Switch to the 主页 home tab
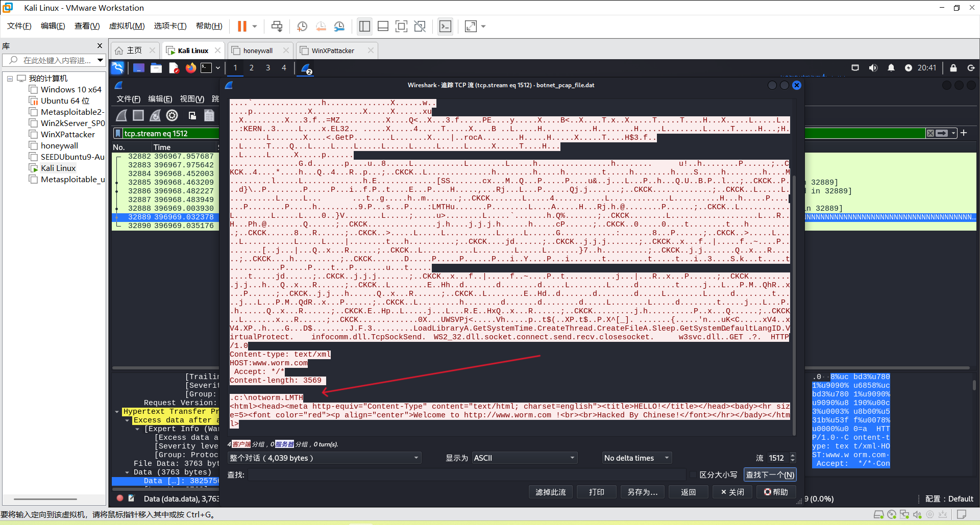The width and height of the screenshot is (980, 525). [134, 51]
